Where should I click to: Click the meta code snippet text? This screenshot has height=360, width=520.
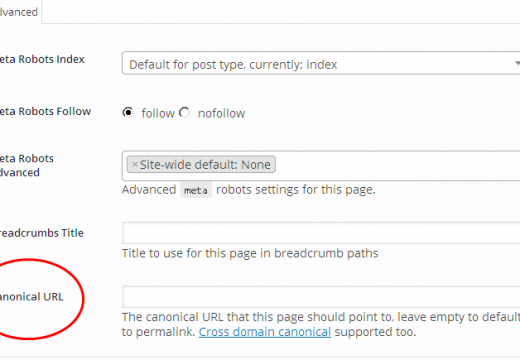coord(196,190)
